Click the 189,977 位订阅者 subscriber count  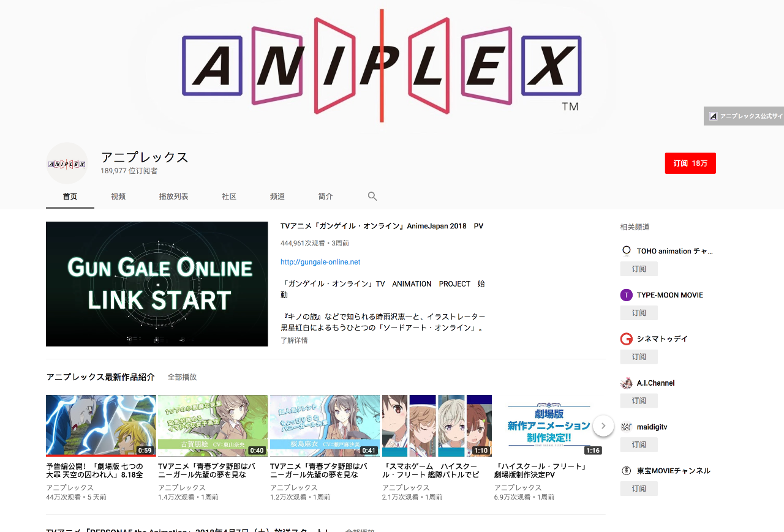coord(129,171)
